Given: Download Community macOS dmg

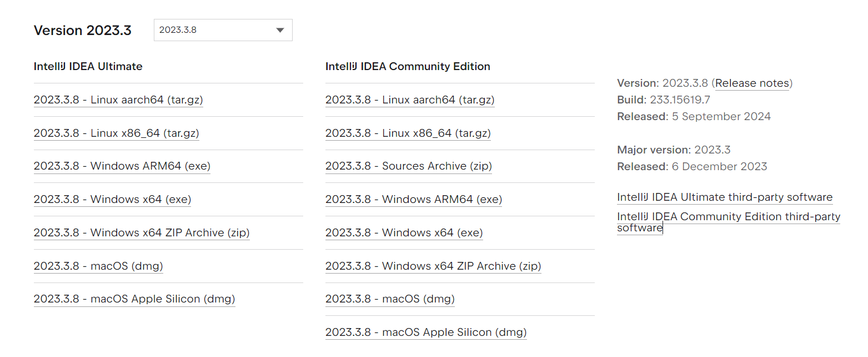Looking at the screenshot, I should click(x=390, y=299).
